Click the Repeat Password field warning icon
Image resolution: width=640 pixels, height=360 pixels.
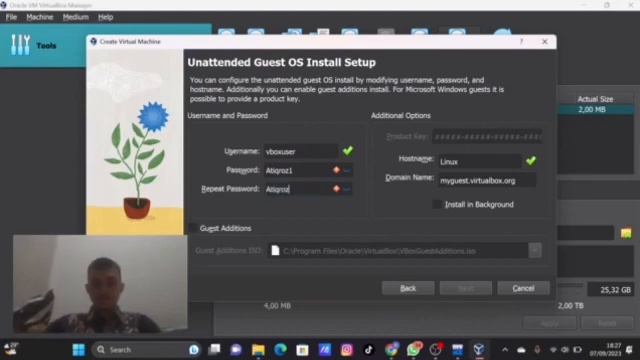pos(336,189)
